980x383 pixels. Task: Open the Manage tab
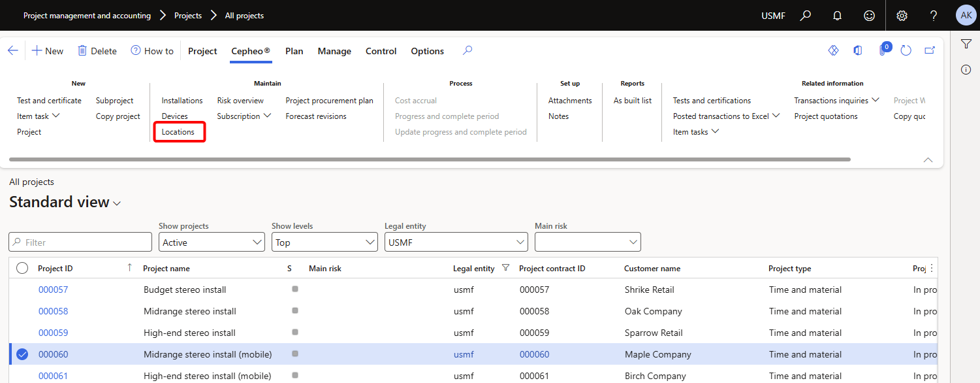tap(334, 51)
